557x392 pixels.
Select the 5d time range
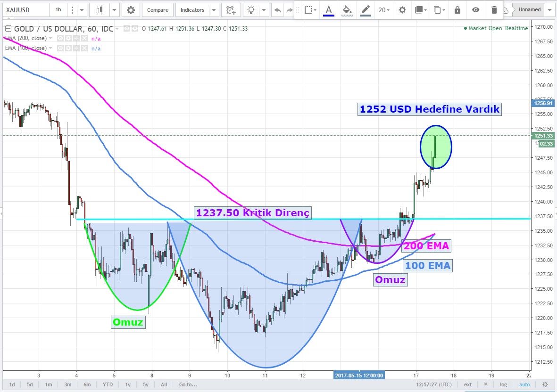tap(30, 384)
